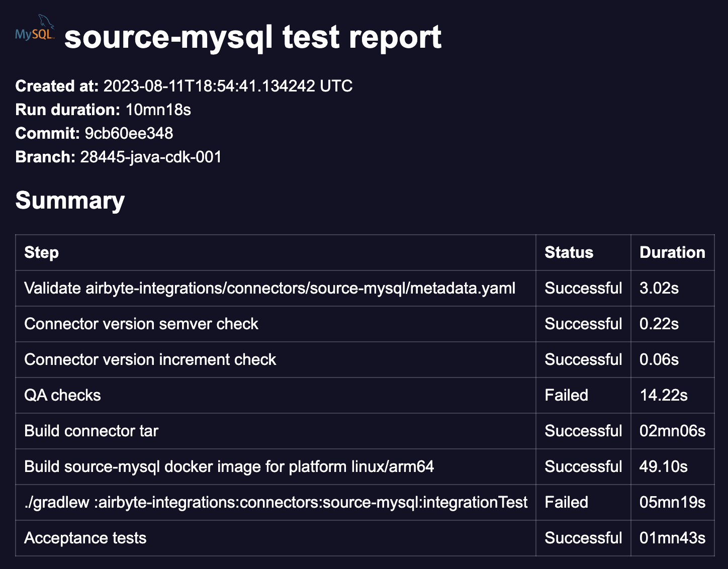Screen dimensions: 728x569
Task: Click the Step column header
Action: [41, 252]
